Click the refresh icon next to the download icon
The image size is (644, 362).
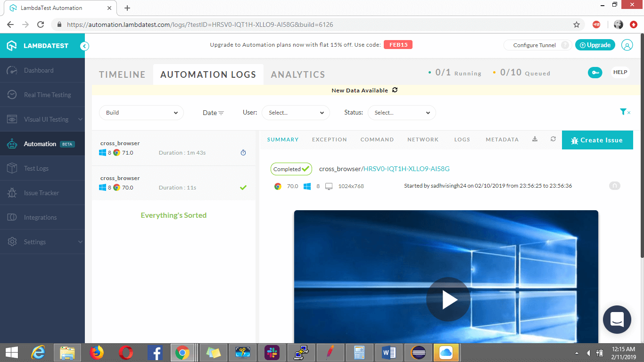point(553,140)
